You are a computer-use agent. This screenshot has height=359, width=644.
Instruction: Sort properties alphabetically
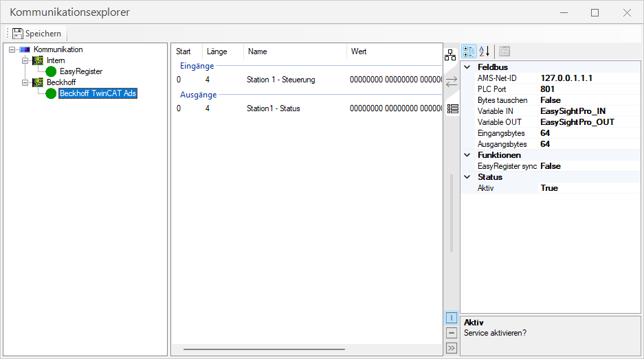[x=484, y=51]
